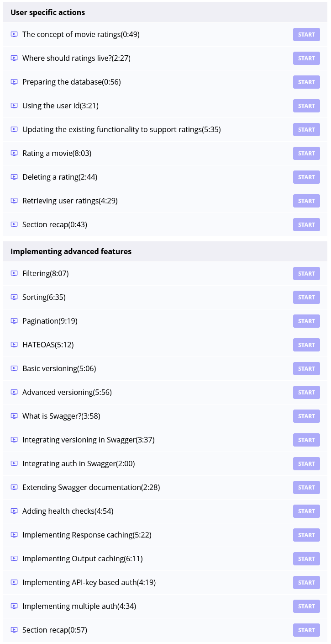Click video icon next to 'HATEOAS' lesson
Image resolution: width=331 pixels, height=644 pixels.
[14, 345]
